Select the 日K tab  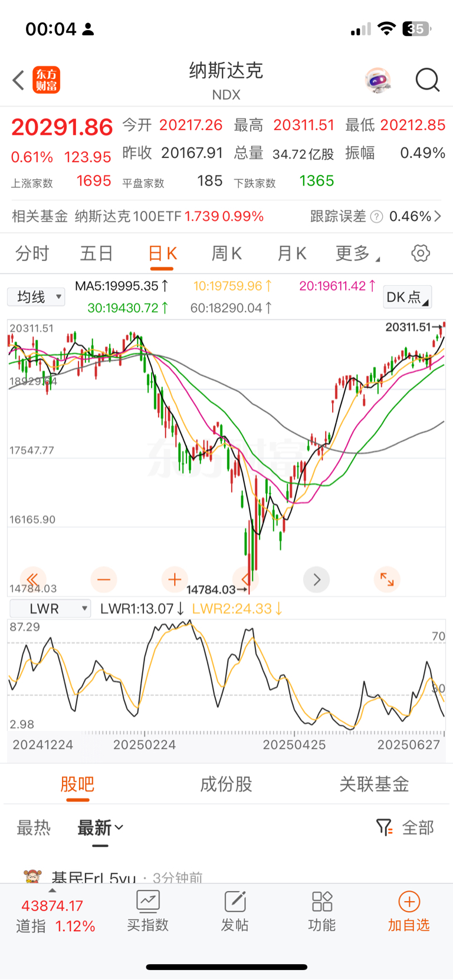coord(162,254)
